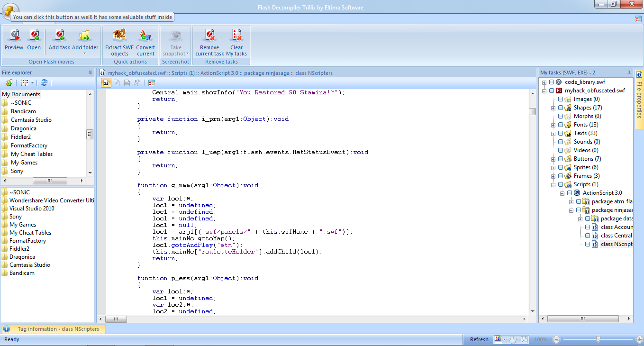Check the code_library.swf checkbox
Image resolution: width=644 pixels, height=346 pixels.
[552, 82]
